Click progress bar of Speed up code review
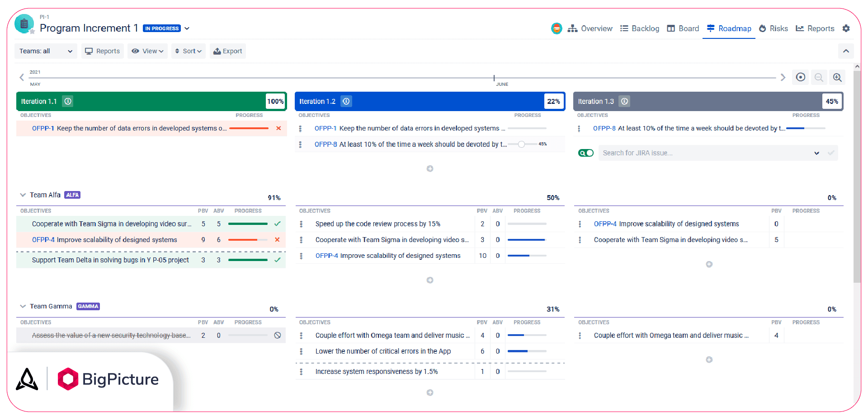Viewport: 868px width, 420px height. (527, 224)
